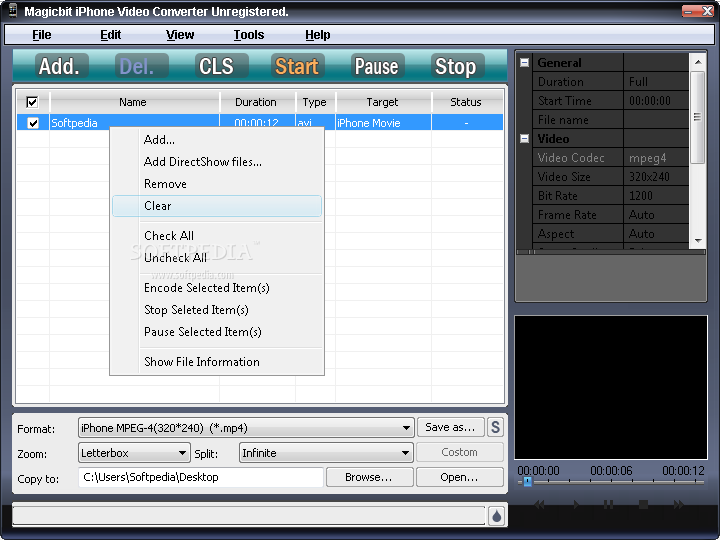Click the Duration column header
The height and width of the screenshot is (540, 720).
click(x=257, y=102)
